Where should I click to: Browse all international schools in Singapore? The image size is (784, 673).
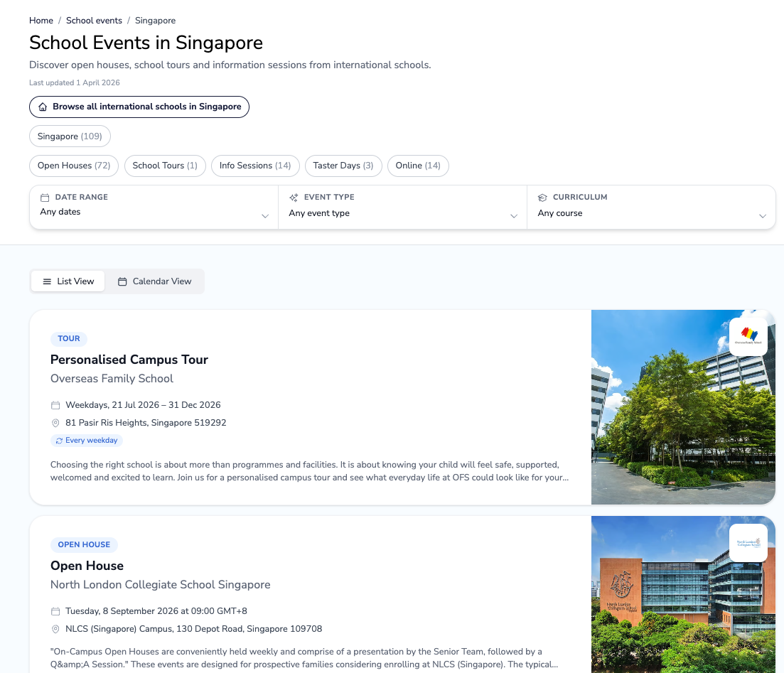click(x=139, y=107)
